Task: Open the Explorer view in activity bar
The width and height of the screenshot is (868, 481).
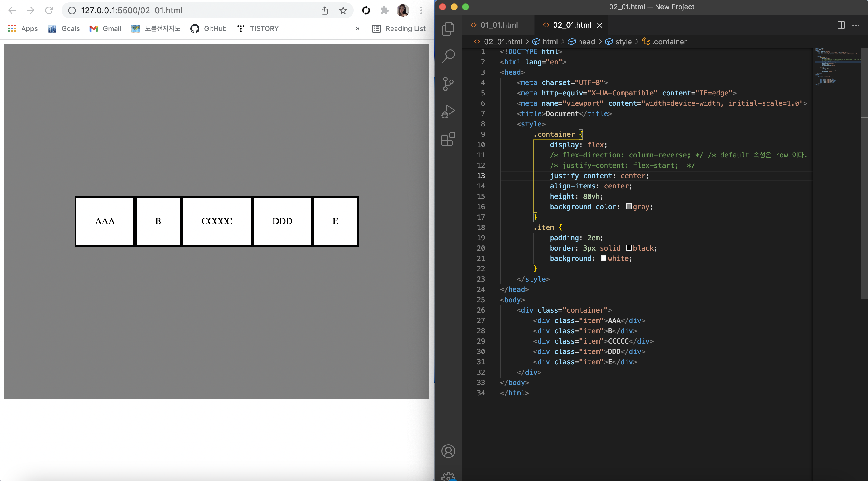Action: (x=448, y=28)
